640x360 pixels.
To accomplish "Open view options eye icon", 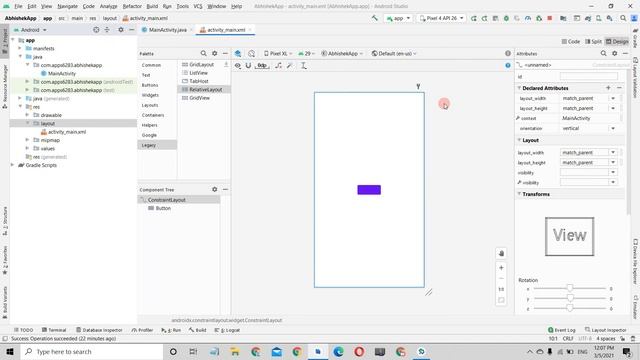I will [238, 65].
